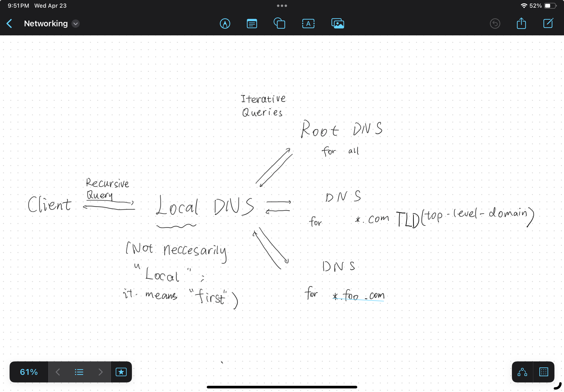The height and width of the screenshot is (392, 564).
Task: Create a new note with compose
Action: tap(548, 23)
